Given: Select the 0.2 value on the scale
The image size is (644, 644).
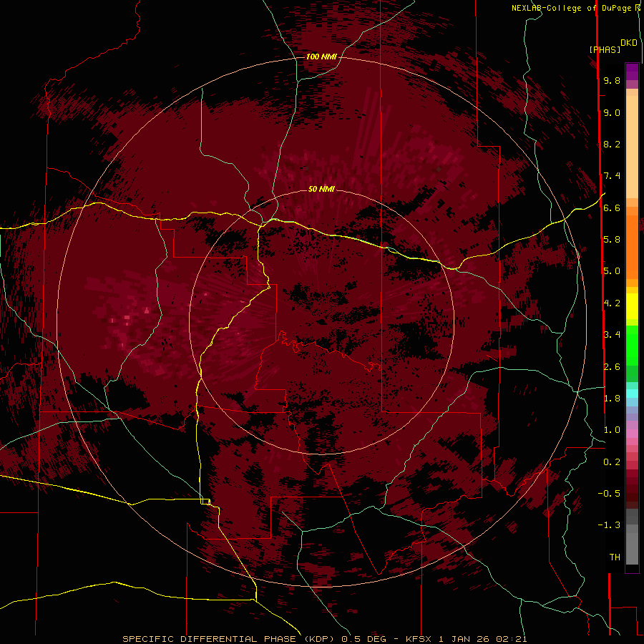Looking at the screenshot, I should point(612,462).
